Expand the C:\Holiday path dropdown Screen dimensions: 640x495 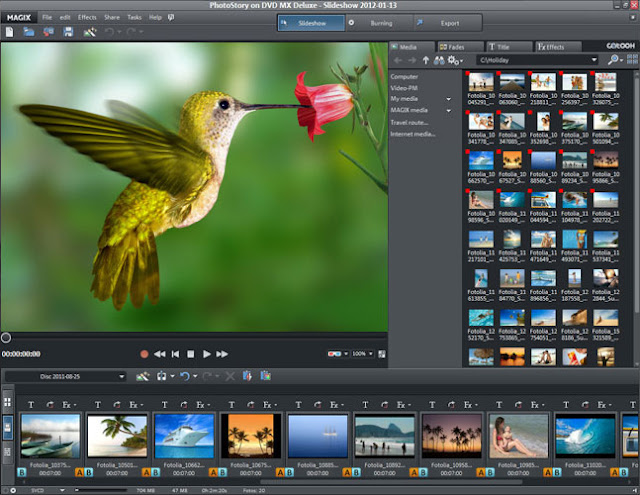pos(594,60)
